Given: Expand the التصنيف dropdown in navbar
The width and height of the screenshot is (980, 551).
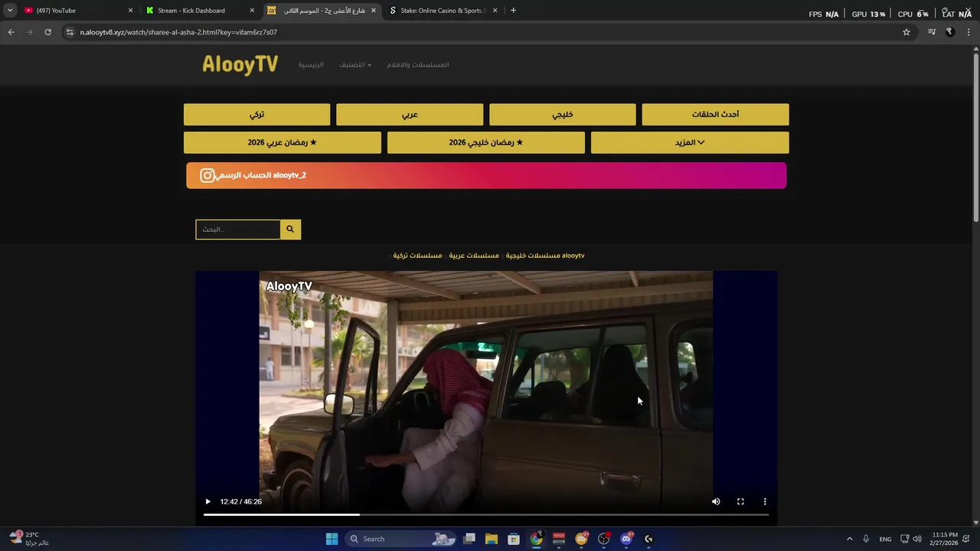Looking at the screenshot, I should [x=355, y=65].
